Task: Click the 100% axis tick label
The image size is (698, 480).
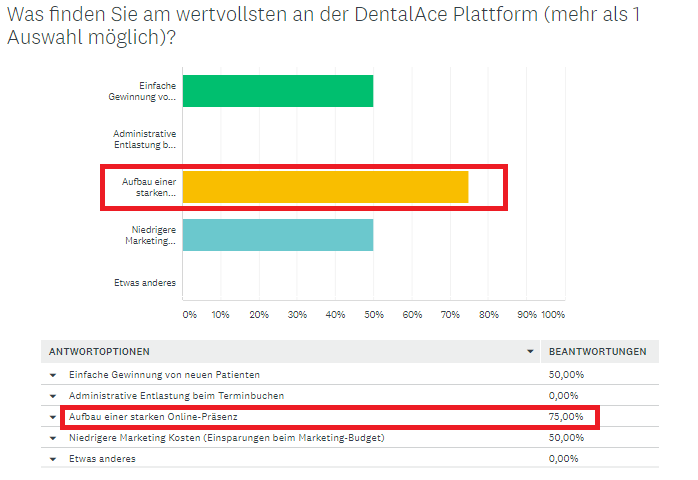Action: click(553, 315)
